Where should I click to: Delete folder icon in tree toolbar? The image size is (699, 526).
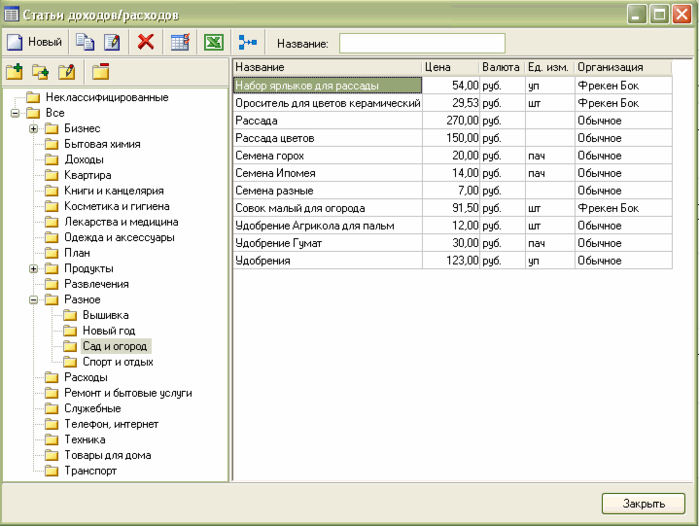tap(101, 72)
